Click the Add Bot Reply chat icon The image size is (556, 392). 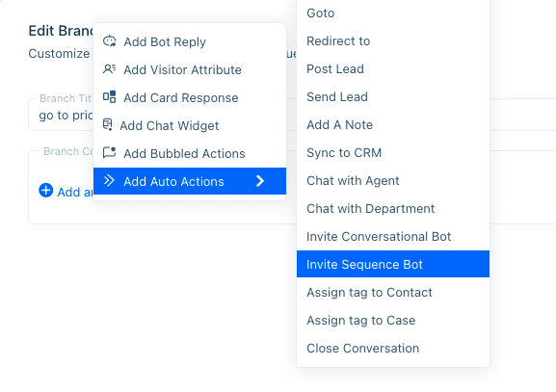109,41
